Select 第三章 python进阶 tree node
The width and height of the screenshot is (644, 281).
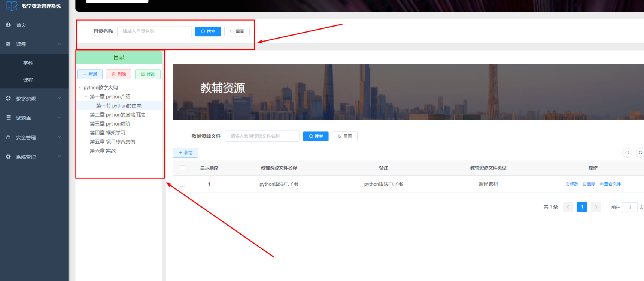110,124
